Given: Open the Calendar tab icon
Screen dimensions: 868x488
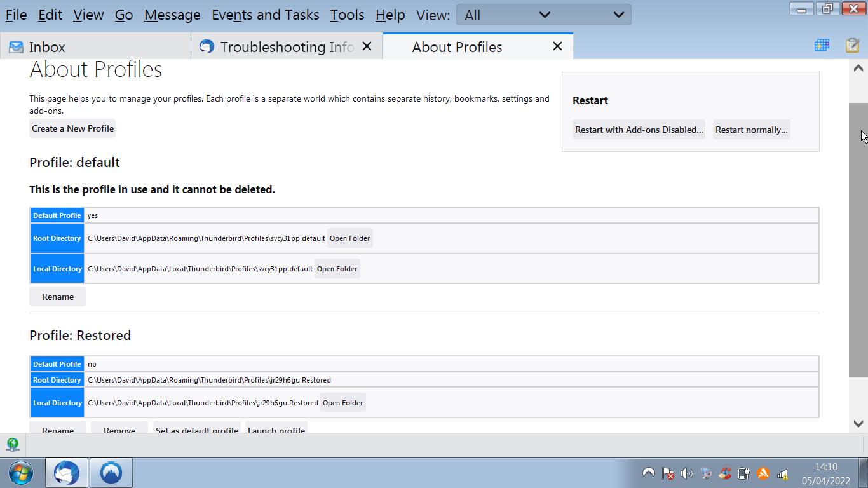Looking at the screenshot, I should pyautogui.click(x=822, y=45).
